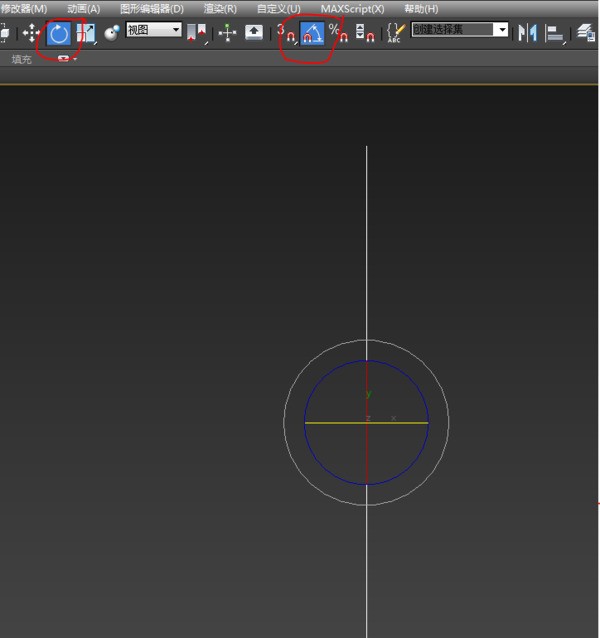Click the Align tool icon
The width and height of the screenshot is (600, 638).
point(554,33)
